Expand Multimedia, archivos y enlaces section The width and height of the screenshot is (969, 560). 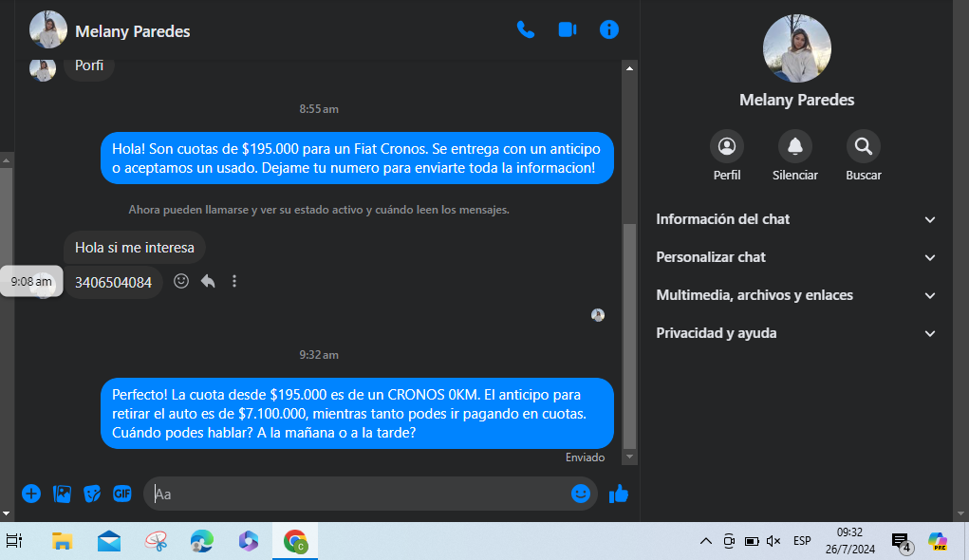796,295
